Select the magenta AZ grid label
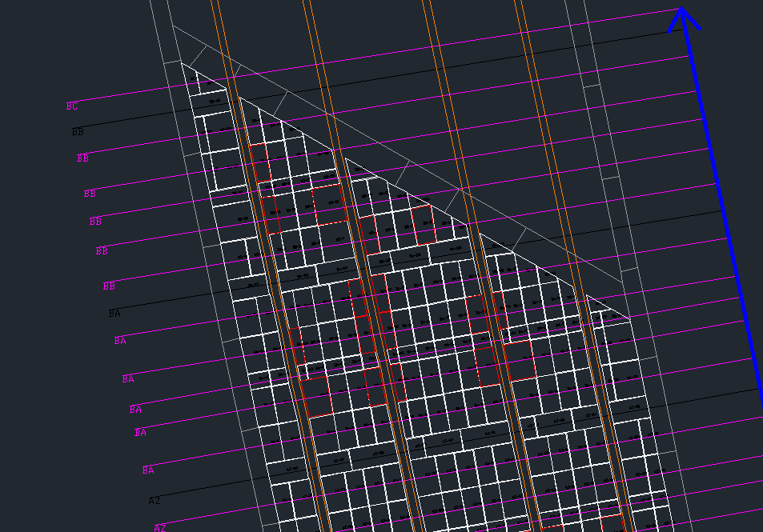This screenshot has height=532, width=763. tap(160, 528)
